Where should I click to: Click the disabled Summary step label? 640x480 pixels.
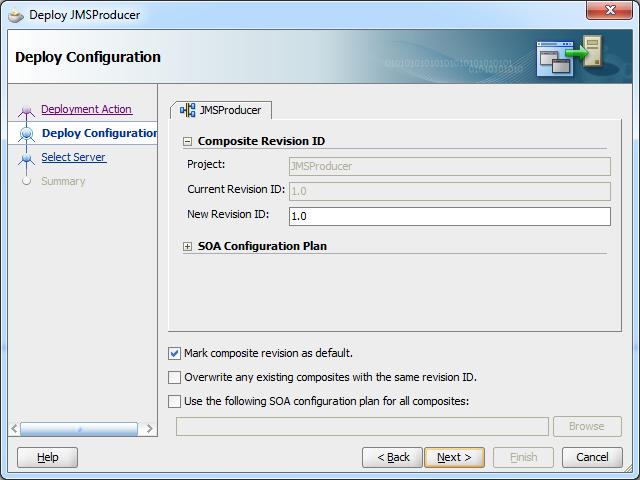click(x=63, y=181)
